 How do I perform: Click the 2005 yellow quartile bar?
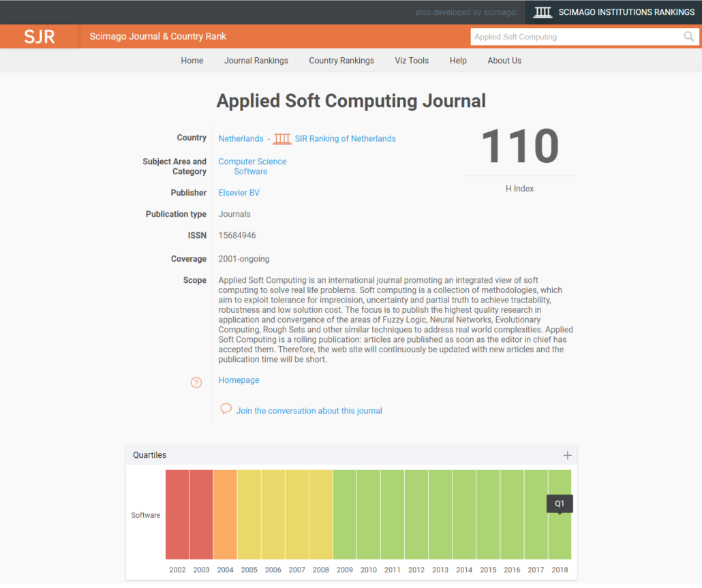pos(249,514)
